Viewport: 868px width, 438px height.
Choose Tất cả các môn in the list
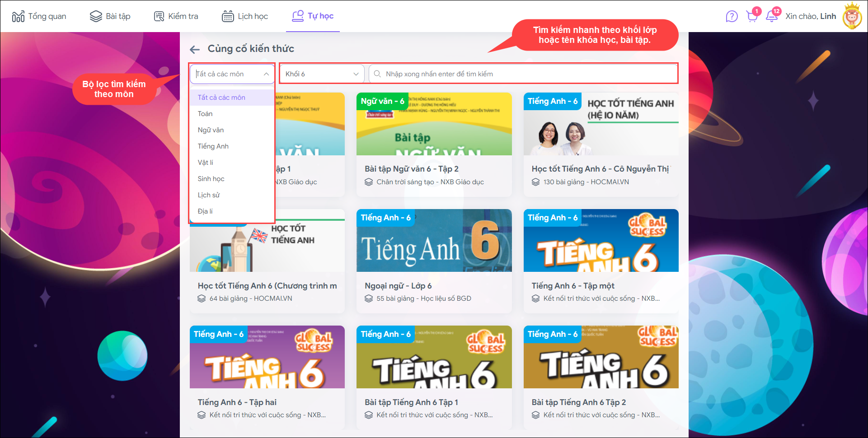coord(232,98)
